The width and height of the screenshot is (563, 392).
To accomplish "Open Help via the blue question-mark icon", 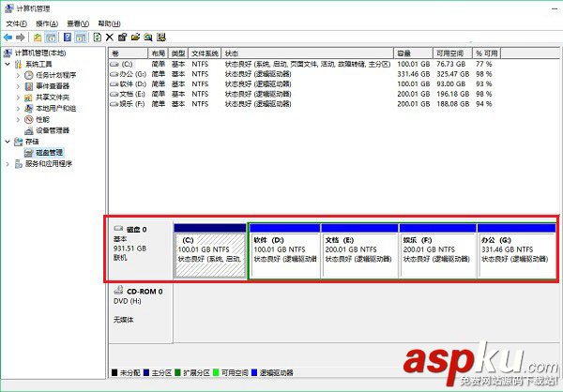I will 68,37.
